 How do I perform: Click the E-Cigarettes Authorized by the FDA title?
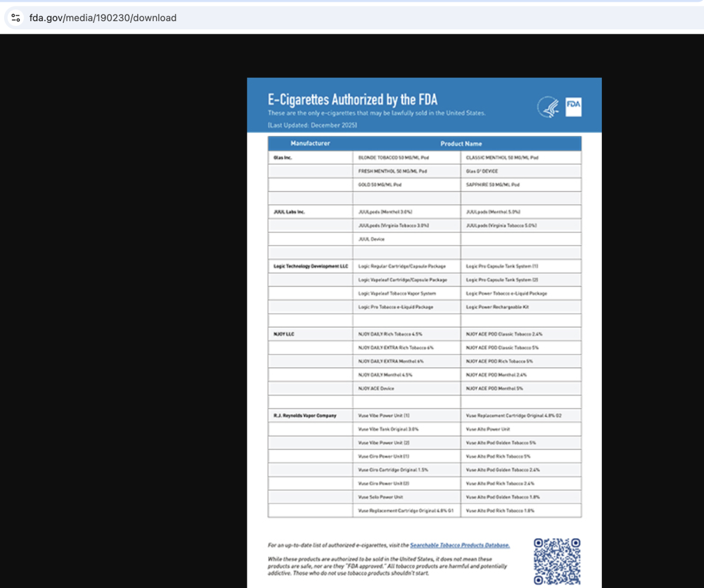pos(352,99)
